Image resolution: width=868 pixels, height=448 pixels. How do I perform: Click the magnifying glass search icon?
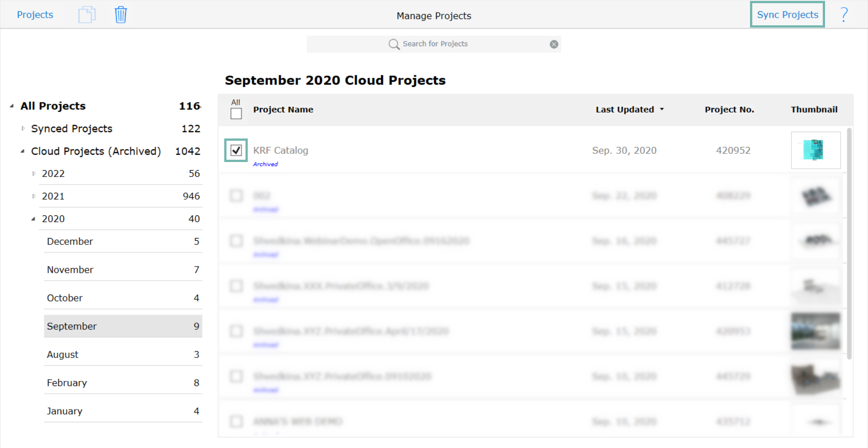click(x=394, y=44)
